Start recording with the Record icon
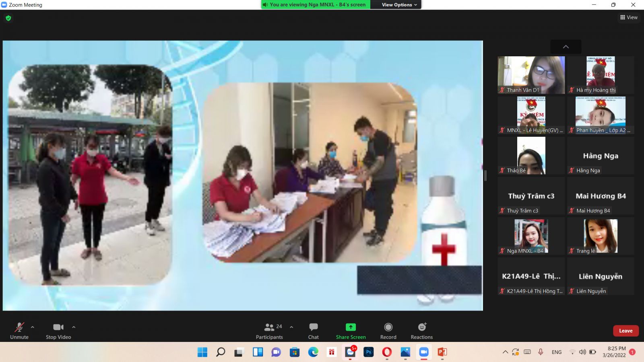Viewport: 644px width, 362px height. pos(388,327)
